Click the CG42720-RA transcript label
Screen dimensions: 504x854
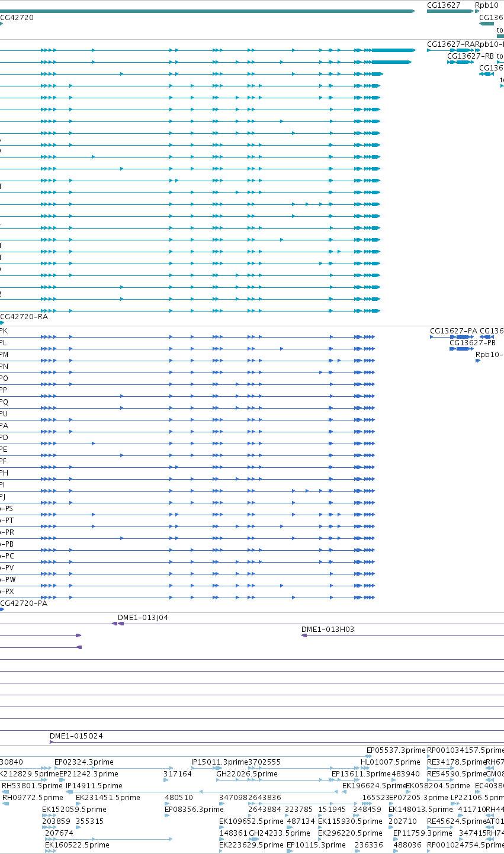24,317
